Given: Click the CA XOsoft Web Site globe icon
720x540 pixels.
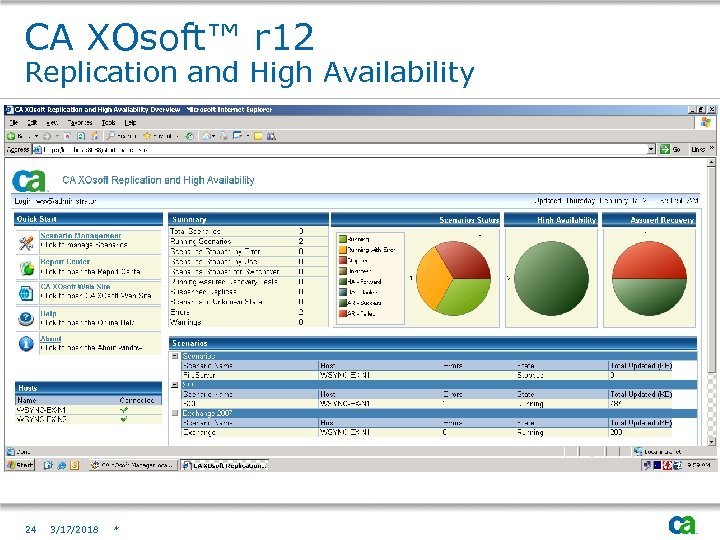Looking at the screenshot, I should point(26,293).
